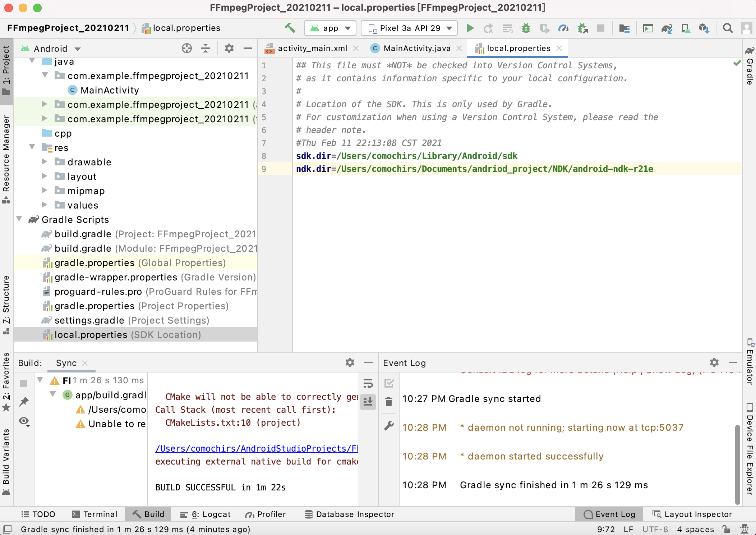Screen dimensions: 756x535
Task: Toggle the Resource Manager tool window
Action: point(6,159)
